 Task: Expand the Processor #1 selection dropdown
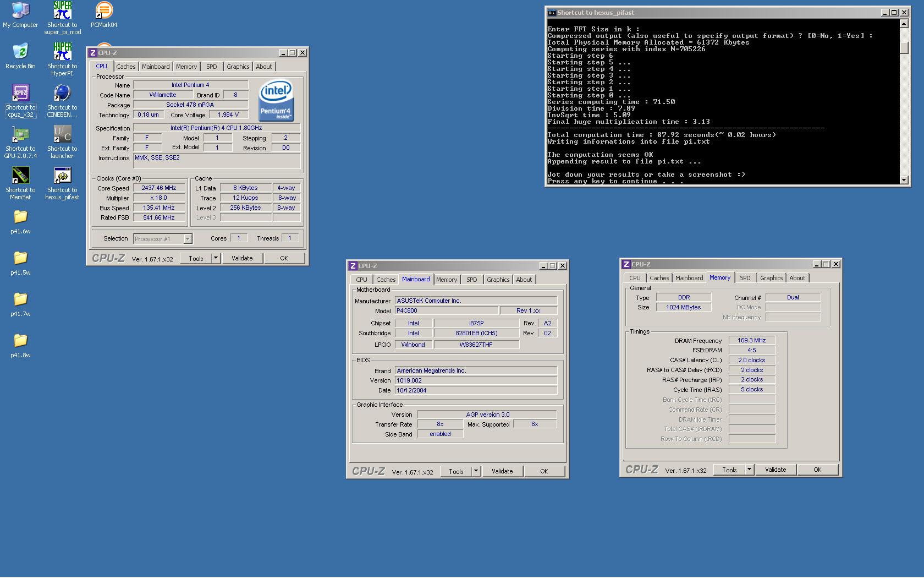pyautogui.click(x=188, y=239)
